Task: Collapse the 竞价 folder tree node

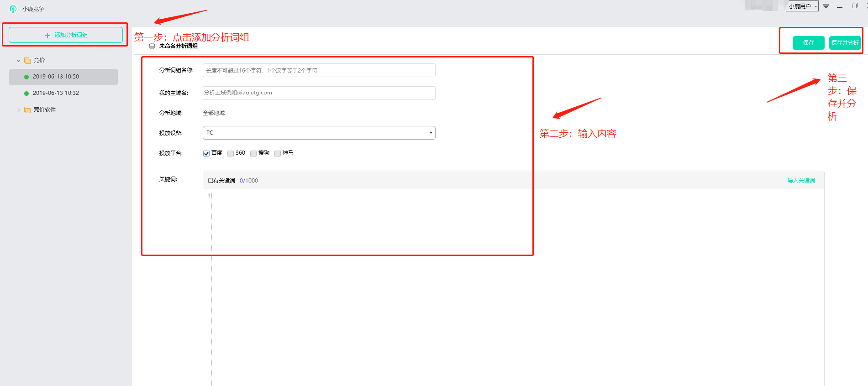Action: pos(18,60)
